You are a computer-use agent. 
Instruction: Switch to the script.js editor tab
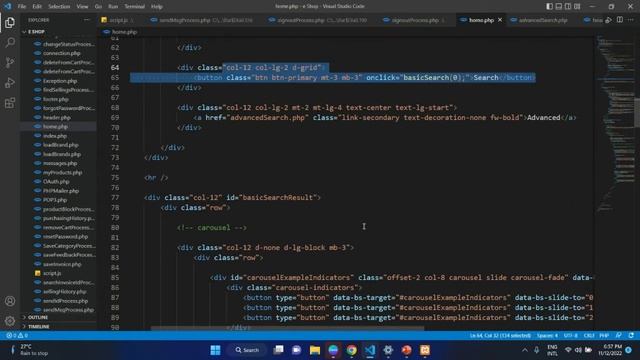[x=118, y=20]
